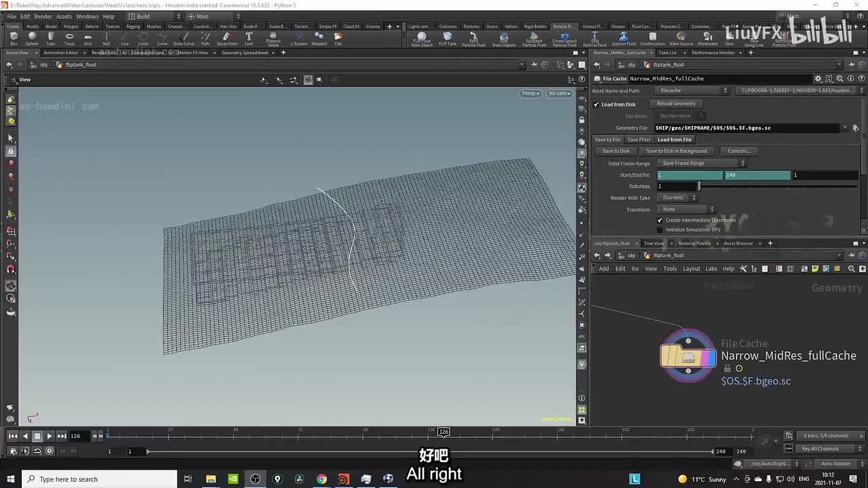Select the Platonic Solids tool

click(273, 39)
